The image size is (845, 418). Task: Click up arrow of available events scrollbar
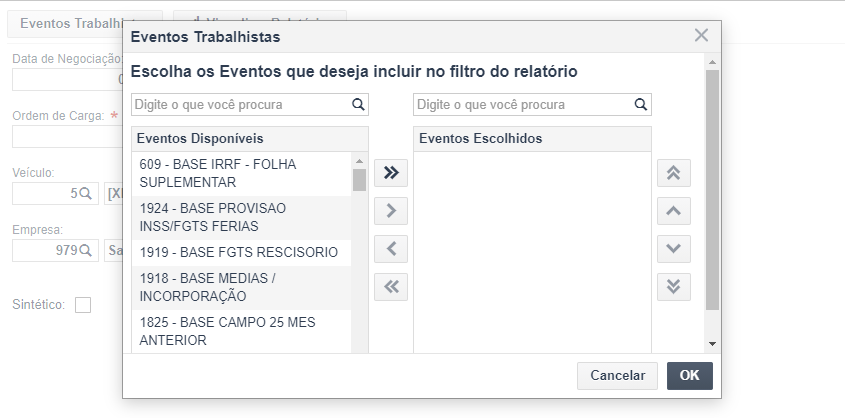pyautogui.click(x=359, y=161)
